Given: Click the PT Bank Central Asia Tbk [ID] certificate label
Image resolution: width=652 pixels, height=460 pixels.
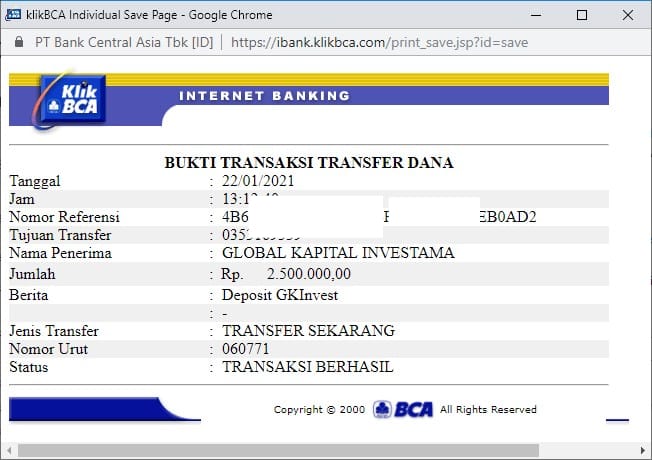Looking at the screenshot, I should pos(124,42).
